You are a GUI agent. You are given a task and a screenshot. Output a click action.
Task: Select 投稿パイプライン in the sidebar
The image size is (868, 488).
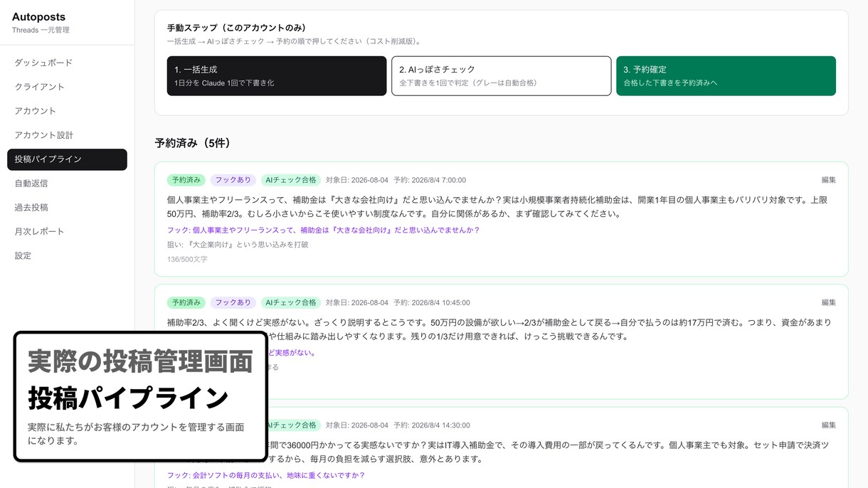(x=67, y=159)
